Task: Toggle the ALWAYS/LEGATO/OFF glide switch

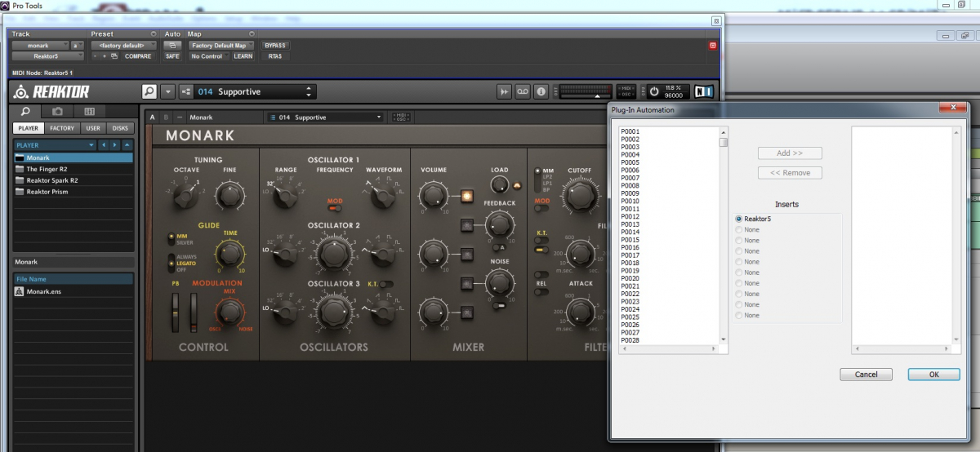Action: pyautogui.click(x=171, y=262)
